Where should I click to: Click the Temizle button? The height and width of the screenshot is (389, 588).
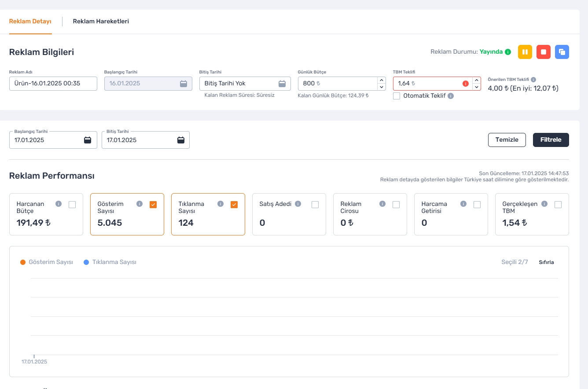507,140
